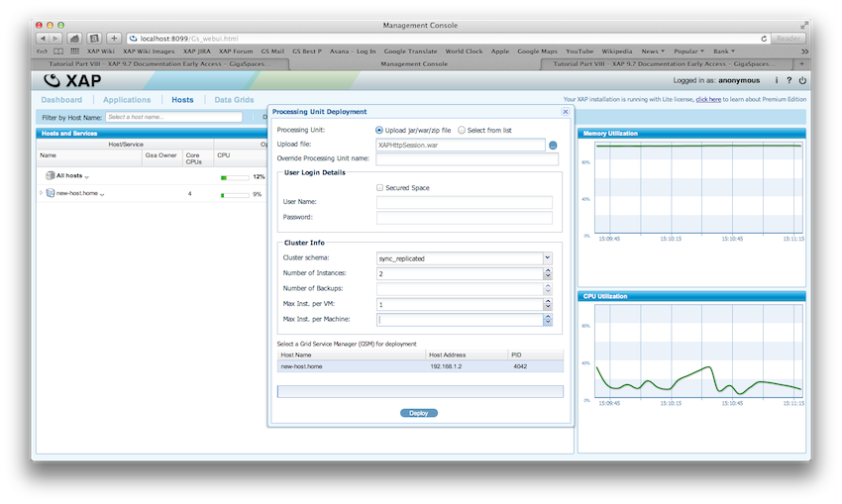
Task: Click the browser address bar URL
Action: click(x=189, y=39)
